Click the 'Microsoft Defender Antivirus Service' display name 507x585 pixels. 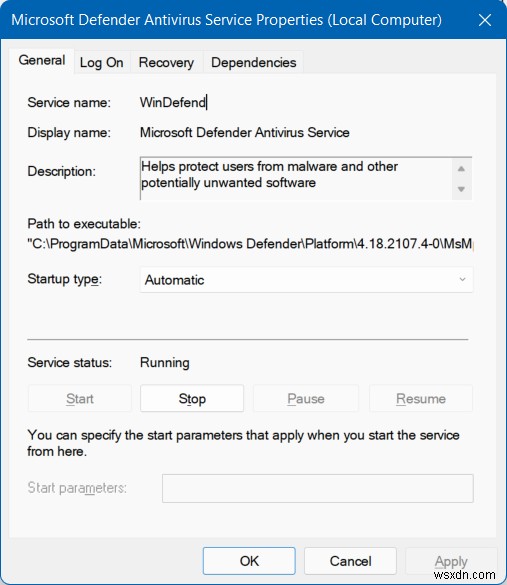click(245, 132)
